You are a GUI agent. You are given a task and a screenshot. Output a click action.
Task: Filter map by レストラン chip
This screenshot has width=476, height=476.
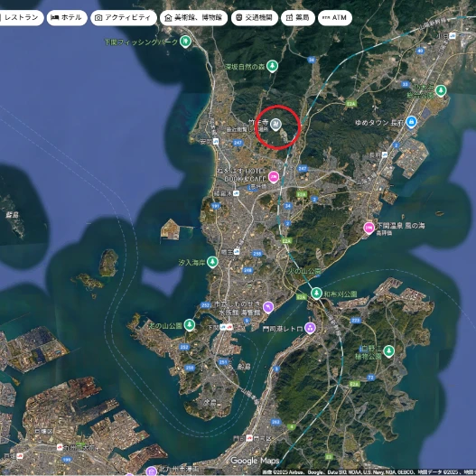tap(19, 17)
